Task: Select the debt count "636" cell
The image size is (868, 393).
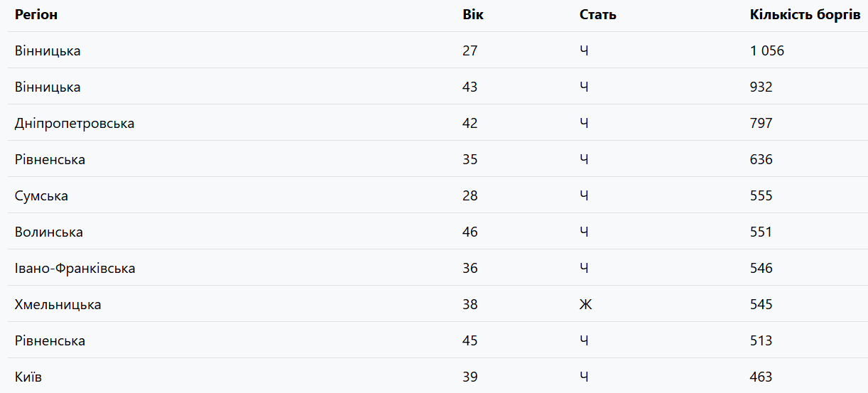Action: tap(761, 160)
